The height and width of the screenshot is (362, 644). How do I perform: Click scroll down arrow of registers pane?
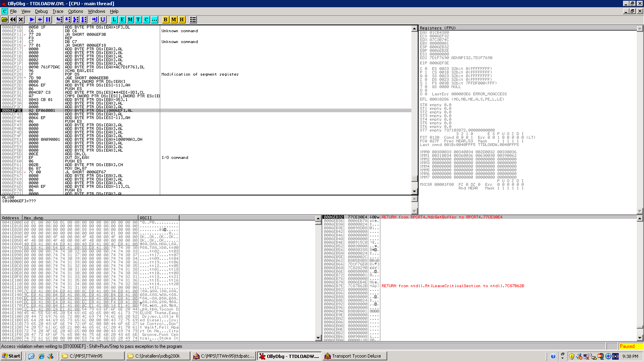[x=640, y=211]
